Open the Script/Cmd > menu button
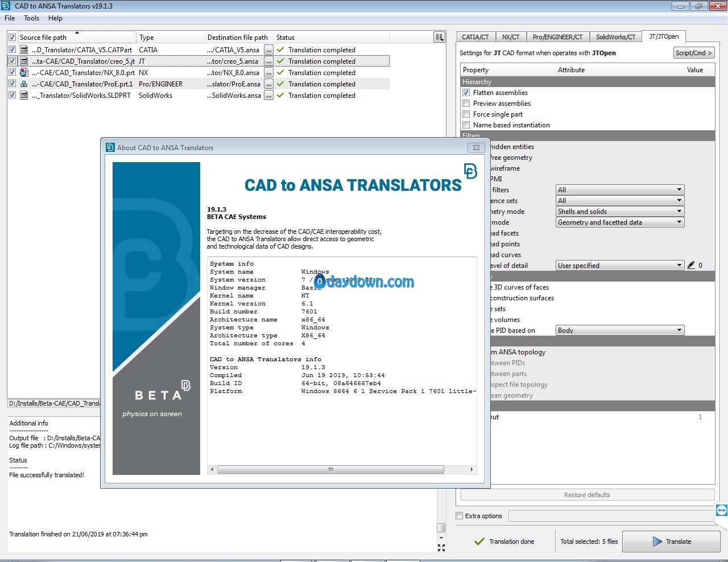 pyautogui.click(x=694, y=53)
